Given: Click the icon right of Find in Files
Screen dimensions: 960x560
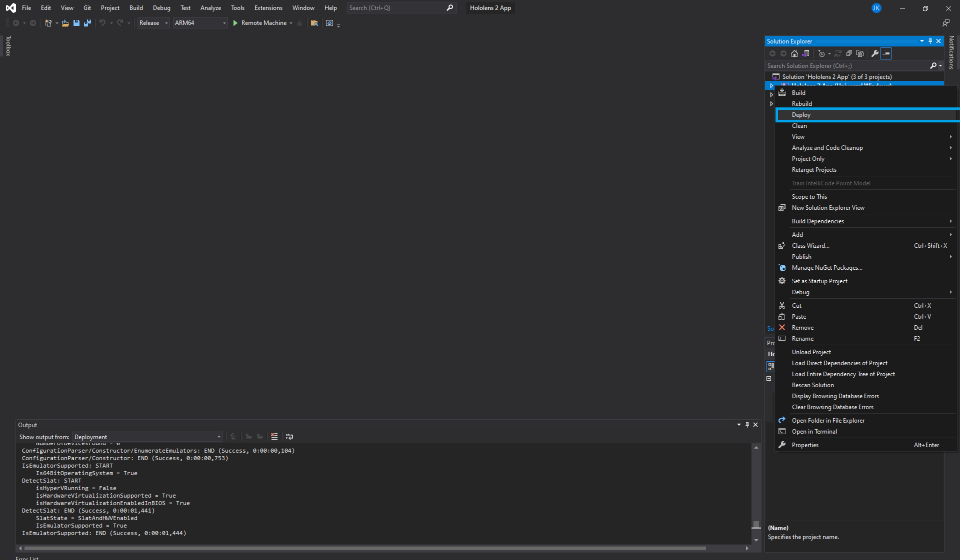Looking at the screenshot, I should click(x=329, y=23).
